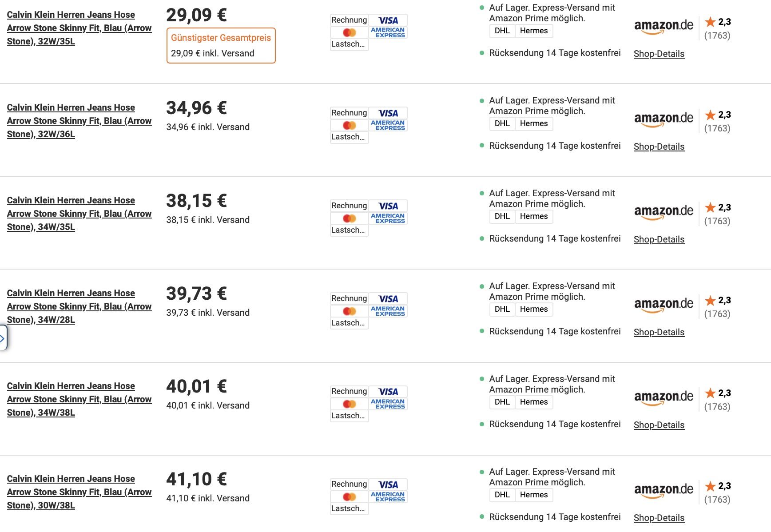Click the amazon.de logo in the 39,73 € offer
The height and width of the screenshot is (532, 771).
[664, 304]
